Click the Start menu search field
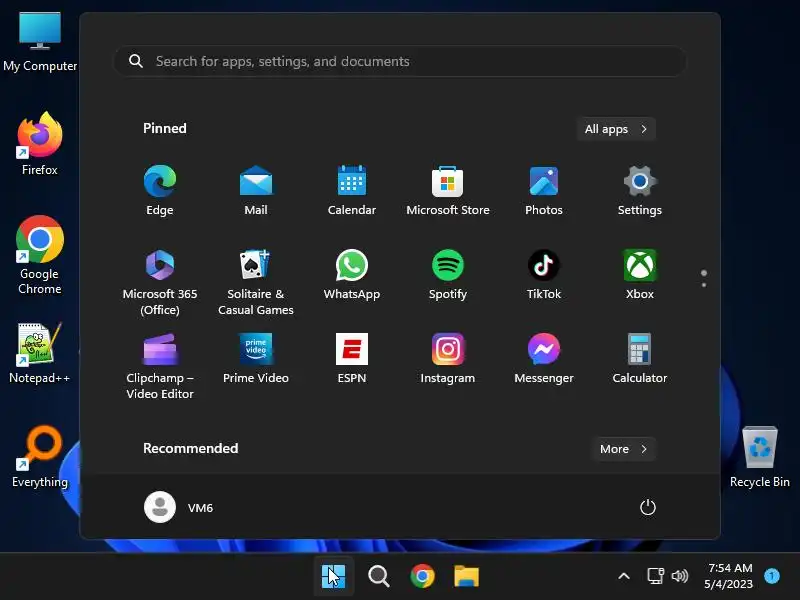This screenshot has height=600, width=800. click(400, 61)
